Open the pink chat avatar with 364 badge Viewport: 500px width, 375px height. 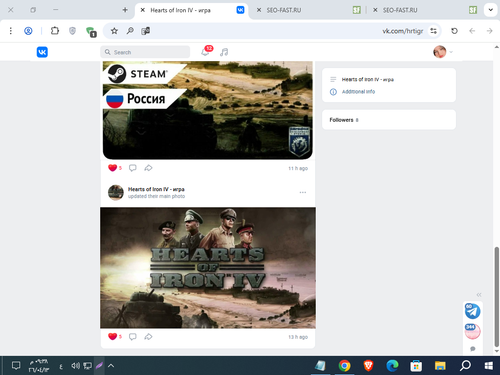coord(473,332)
